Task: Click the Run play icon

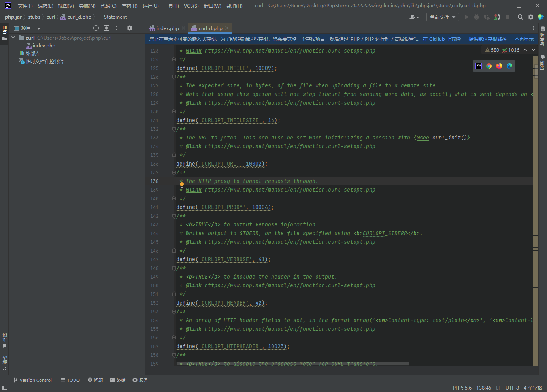Action: pos(466,17)
